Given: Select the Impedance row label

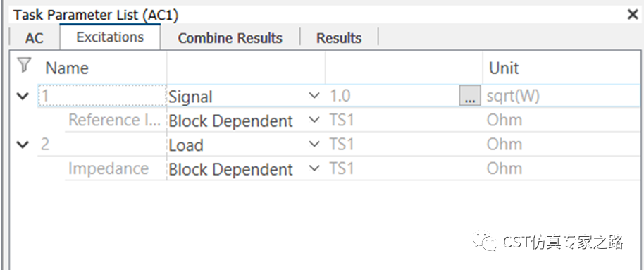Looking at the screenshot, I should (109, 168).
